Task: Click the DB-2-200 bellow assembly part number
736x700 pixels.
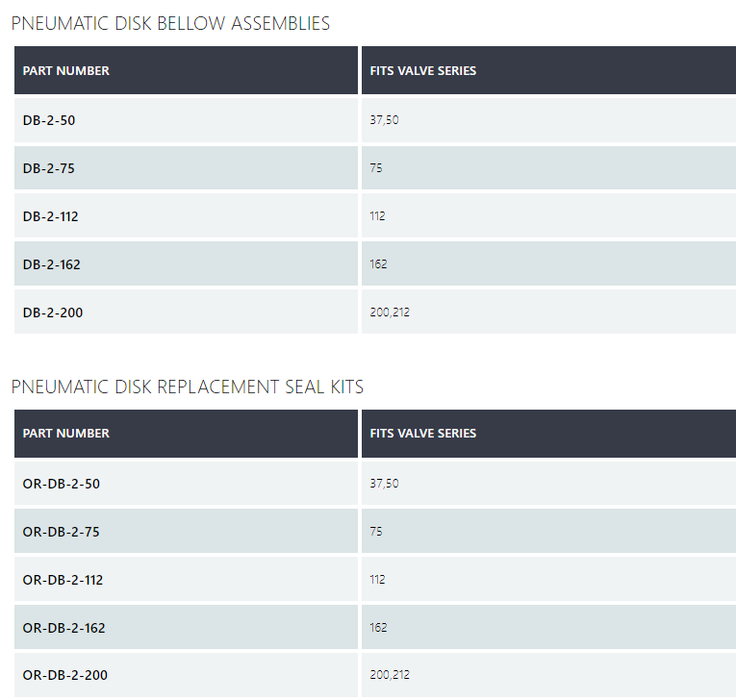Action: (53, 312)
